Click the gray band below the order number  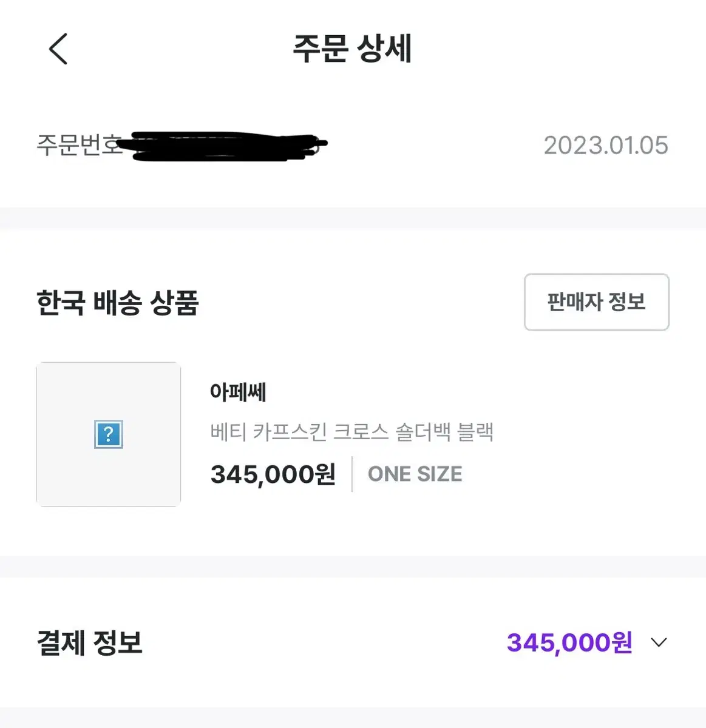[x=353, y=218]
